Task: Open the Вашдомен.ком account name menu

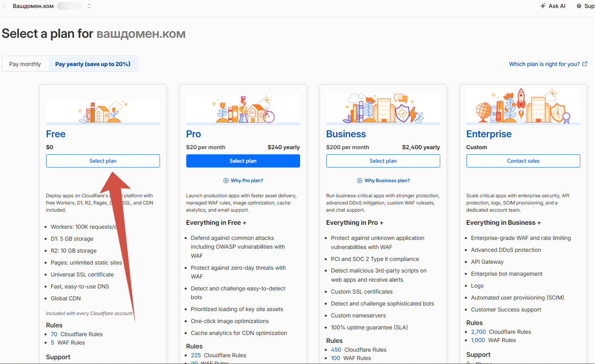Action: (x=33, y=6)
